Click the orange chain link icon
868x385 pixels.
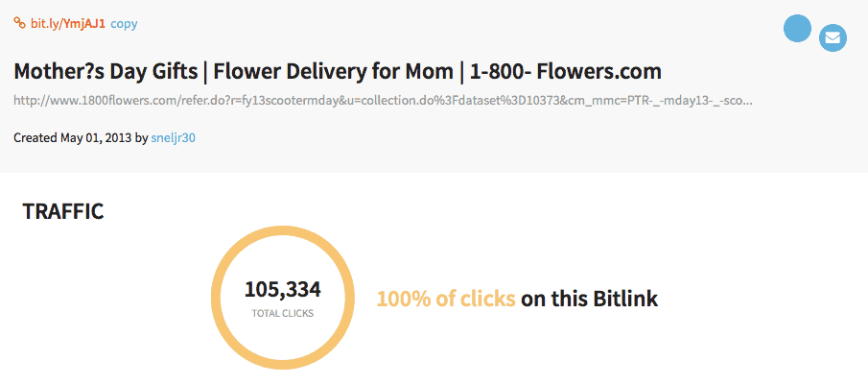(x=19, y=23)
